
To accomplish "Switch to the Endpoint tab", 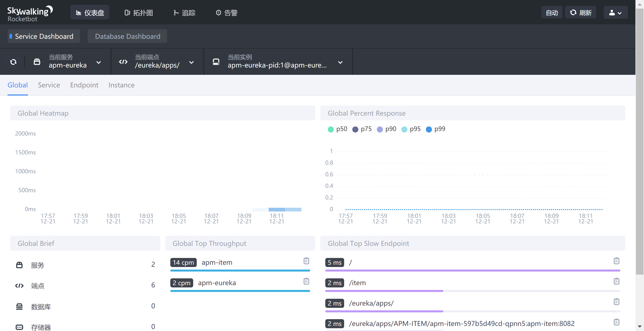I will [84, 85].
